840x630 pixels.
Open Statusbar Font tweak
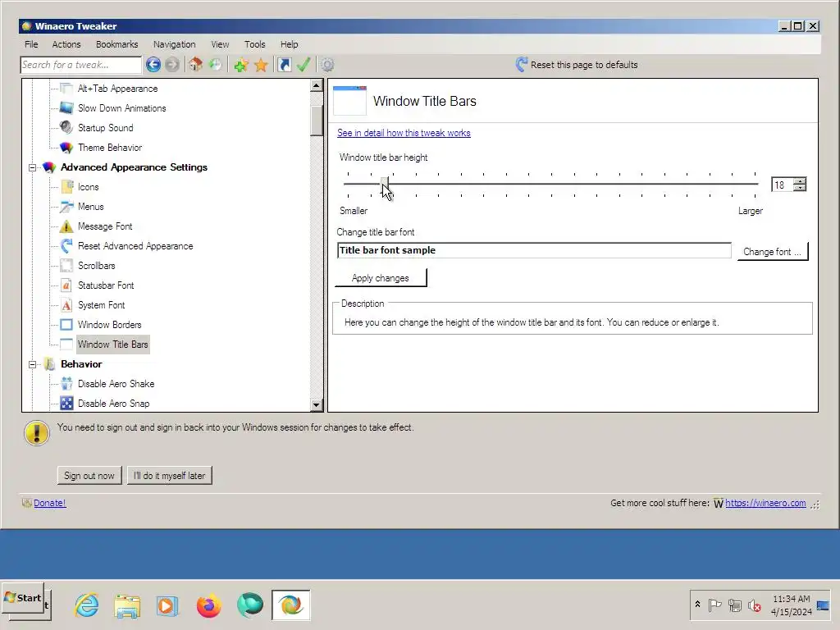[106, 285]
